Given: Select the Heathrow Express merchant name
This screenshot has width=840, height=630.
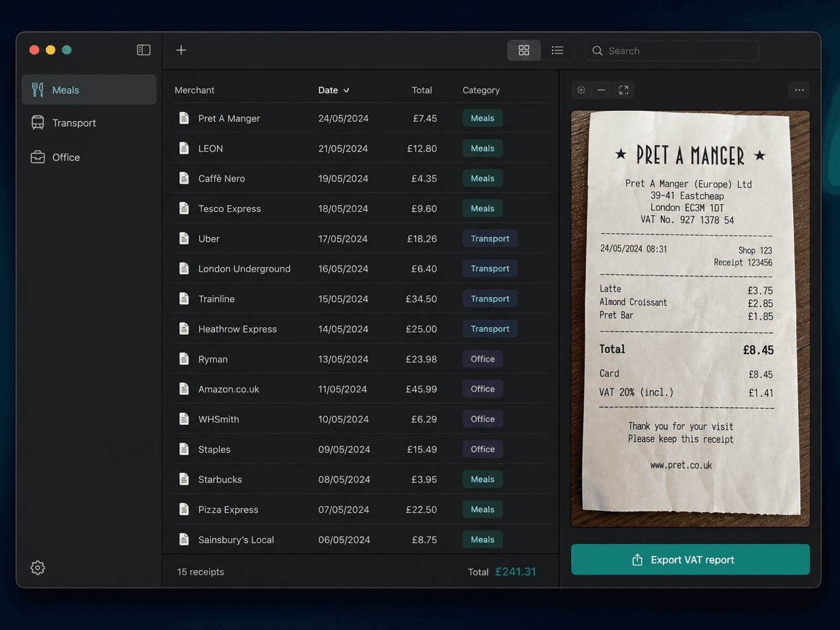Looking at the screenshot, I should (x=237, y=329).
